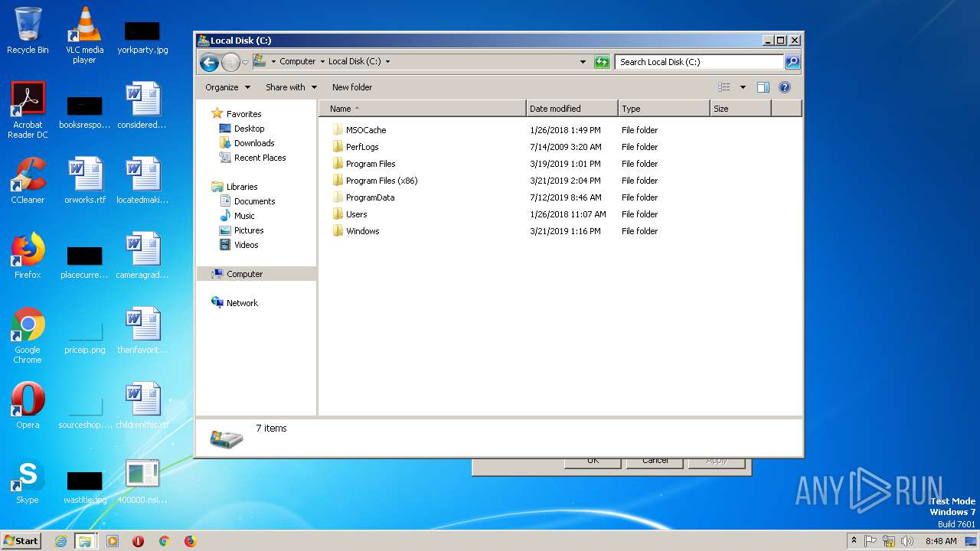Click the Opera taskbar icon

[138, 541]
